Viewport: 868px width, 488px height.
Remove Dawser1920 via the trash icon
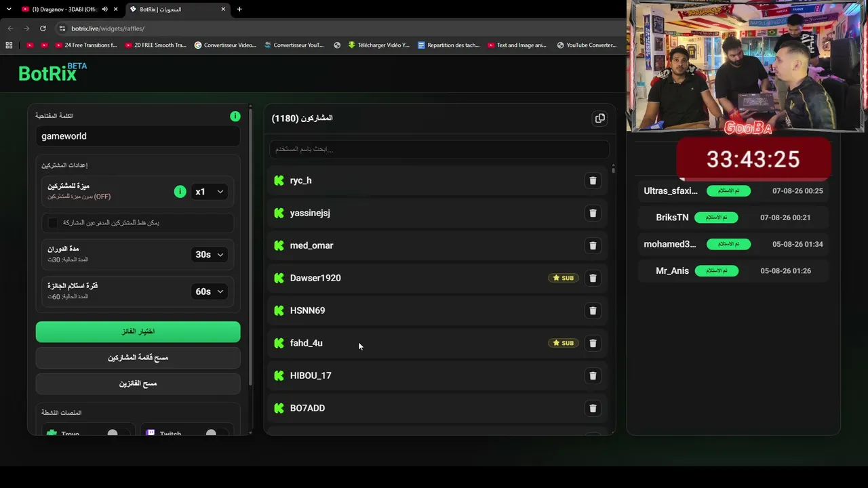593,279
